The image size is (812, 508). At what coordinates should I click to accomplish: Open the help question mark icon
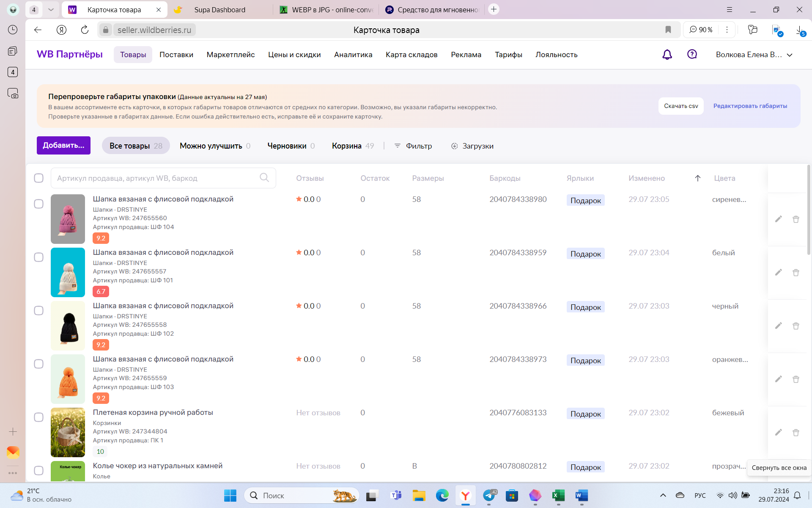pyautogui.click(x=692, y=54)
